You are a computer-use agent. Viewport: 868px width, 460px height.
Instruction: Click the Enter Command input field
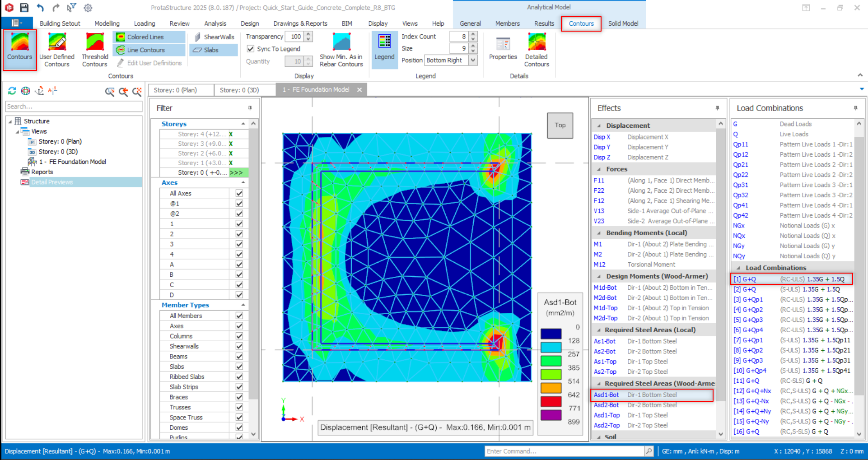[x=565, y=451]
